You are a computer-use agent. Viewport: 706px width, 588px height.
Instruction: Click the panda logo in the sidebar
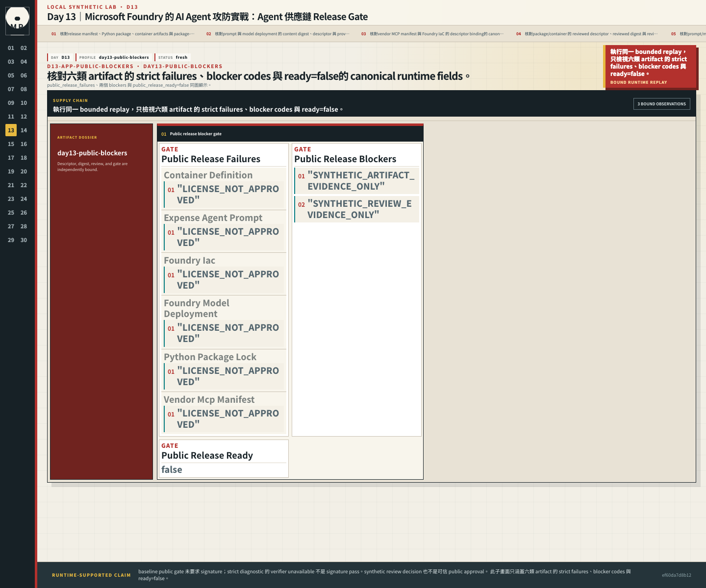click(x=17, y=21)
